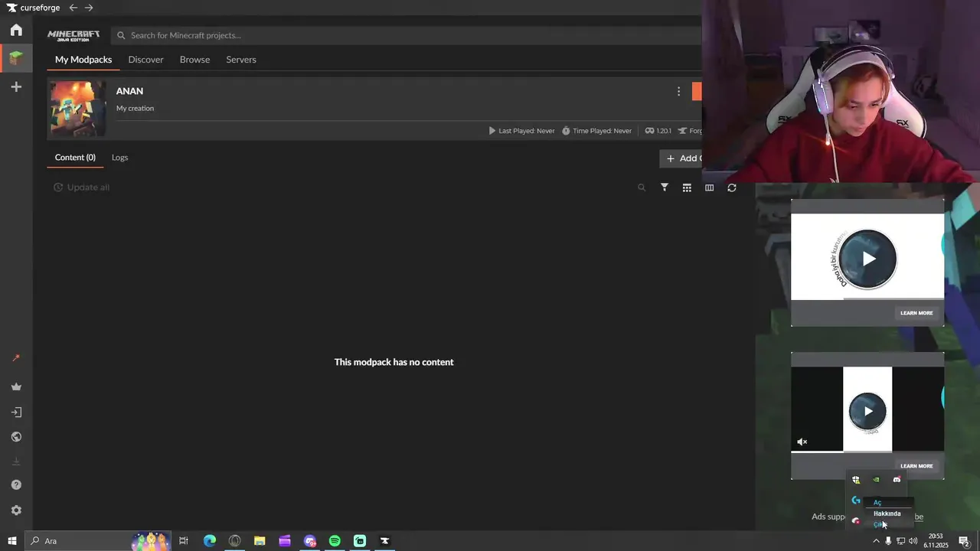Click the Minecraft Java Edition logo
980x551 pixels.
click(x=73, y=35)
